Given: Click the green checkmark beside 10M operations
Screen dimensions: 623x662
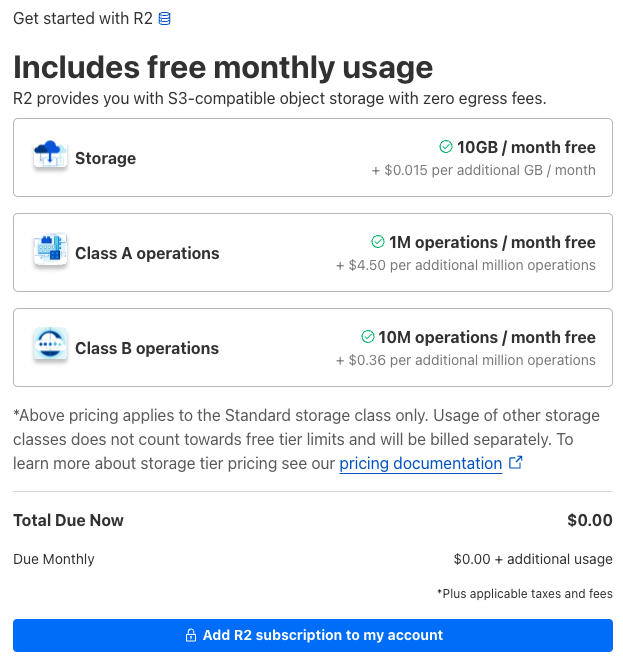Looking at the screenshot, I should (367, 337).
